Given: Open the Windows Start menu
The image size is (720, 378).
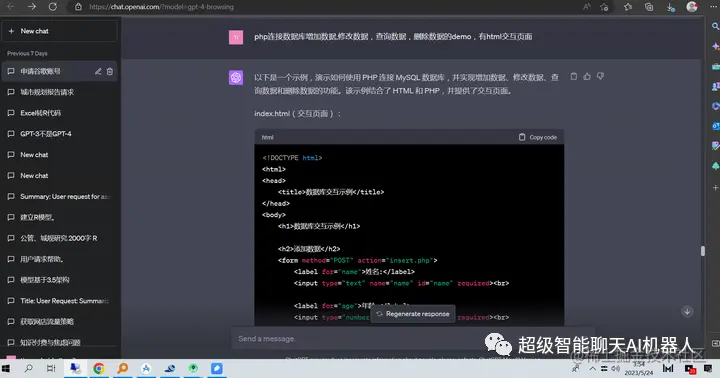Looking at the screenshot, I should (x=6, y=368).
